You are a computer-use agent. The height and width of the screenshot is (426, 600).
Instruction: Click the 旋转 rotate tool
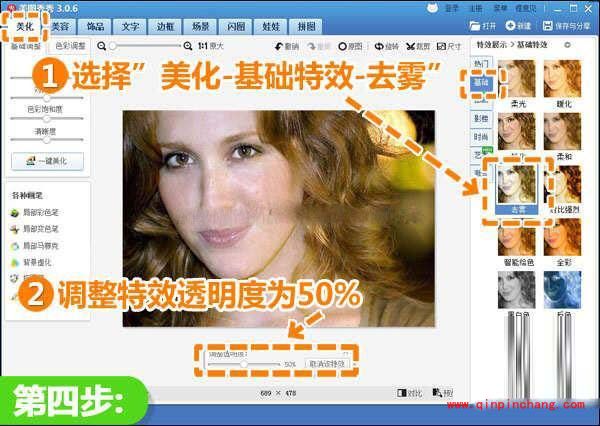coord(386,47)
